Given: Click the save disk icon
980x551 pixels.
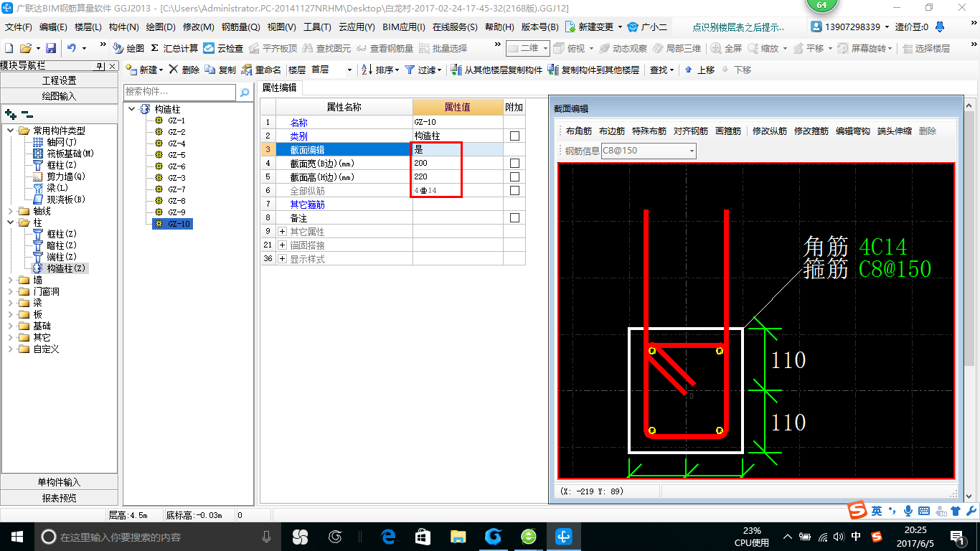Looking at the screenshot, I should coord(51,48).
